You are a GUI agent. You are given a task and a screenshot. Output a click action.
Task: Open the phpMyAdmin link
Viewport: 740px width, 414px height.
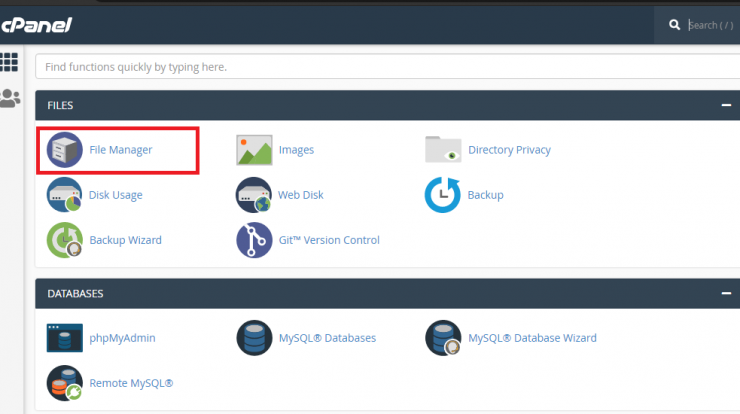(x=122, y=338)
